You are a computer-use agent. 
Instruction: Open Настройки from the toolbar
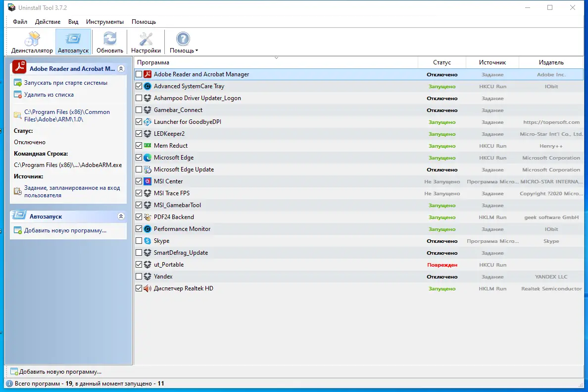pos(146,43)
